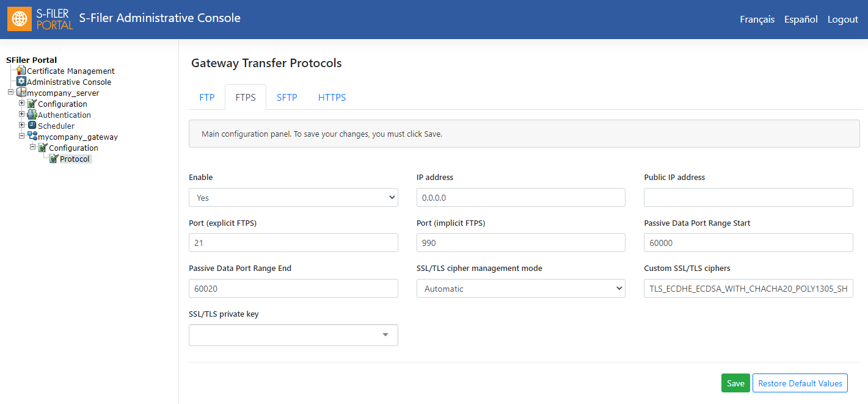The width and height of the screenshot is (868, 404).
Task: Select mycompany_server in the tree
Action: tap(63, 93)
